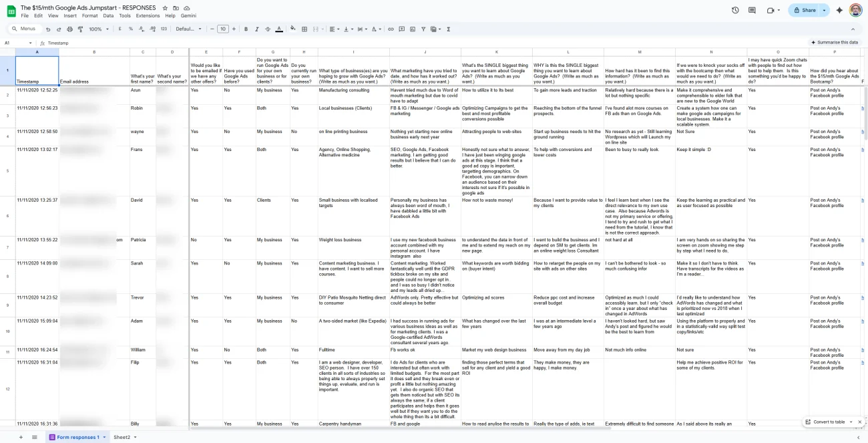Search the Menus search box
This screenshot has width=868, height=443.
coord(25,29)
